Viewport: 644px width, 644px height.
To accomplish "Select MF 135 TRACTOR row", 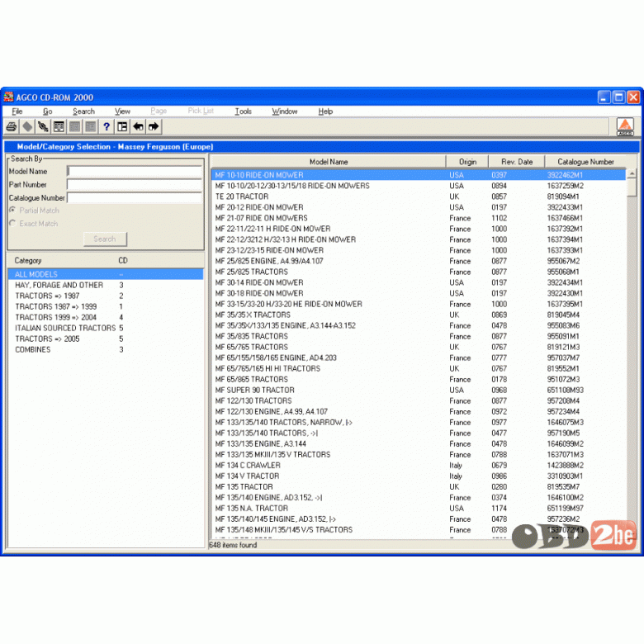I will tap(418, 486).
